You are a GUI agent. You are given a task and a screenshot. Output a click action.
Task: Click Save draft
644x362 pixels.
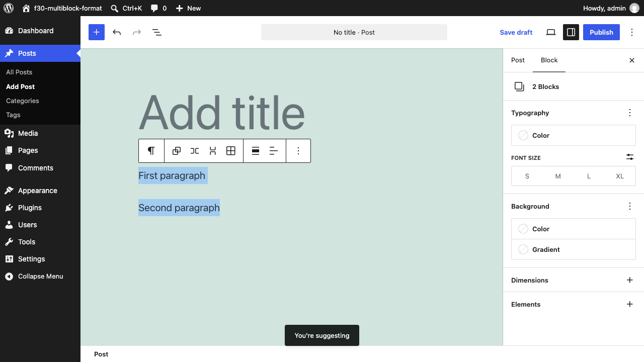(x=516, y=32)
